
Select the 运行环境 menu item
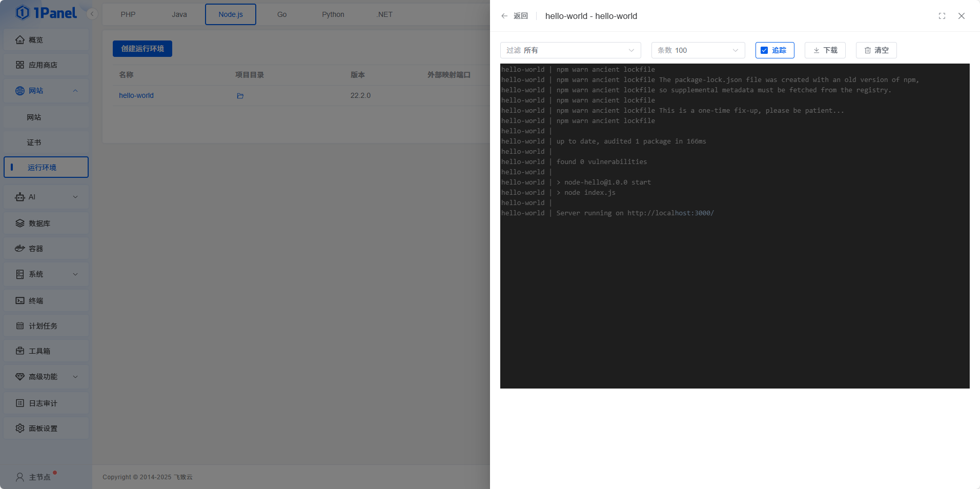[46, 167]
